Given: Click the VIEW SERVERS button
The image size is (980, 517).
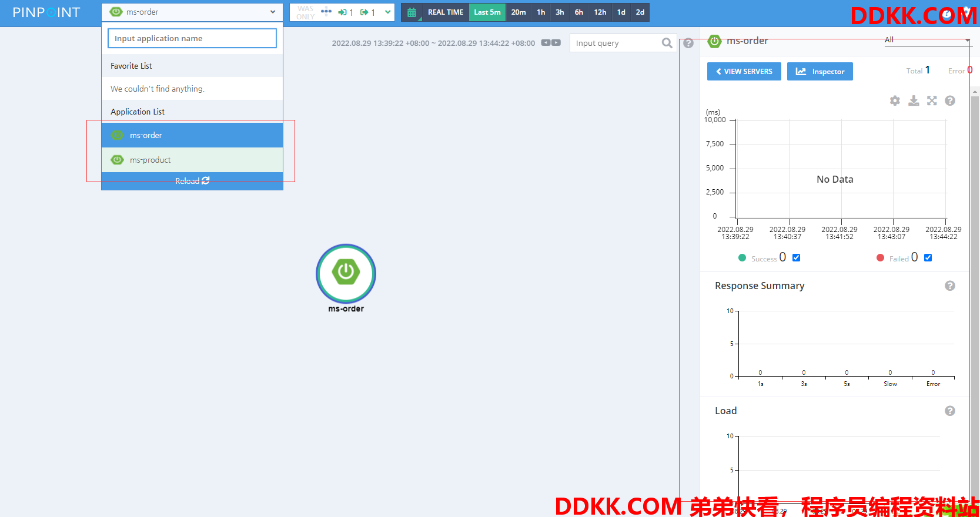Looking at the screenshot, I should 744,72.
